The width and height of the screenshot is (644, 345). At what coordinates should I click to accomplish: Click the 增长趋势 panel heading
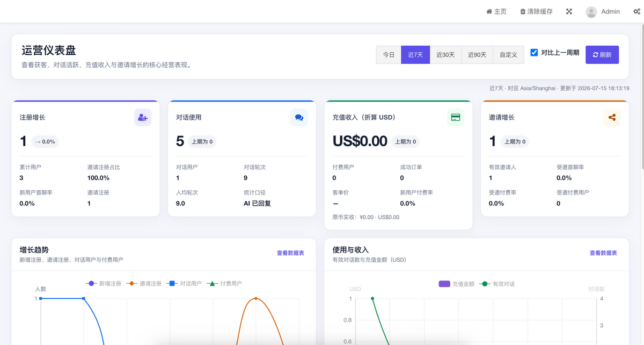pyautogui.click(x=34, y=250)
